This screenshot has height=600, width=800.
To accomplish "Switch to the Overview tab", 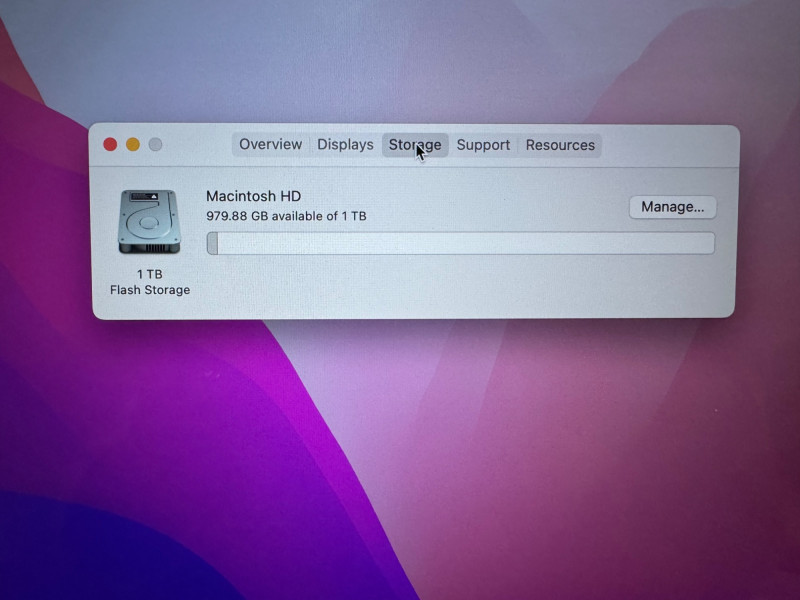I will click(x=270, y=145).
